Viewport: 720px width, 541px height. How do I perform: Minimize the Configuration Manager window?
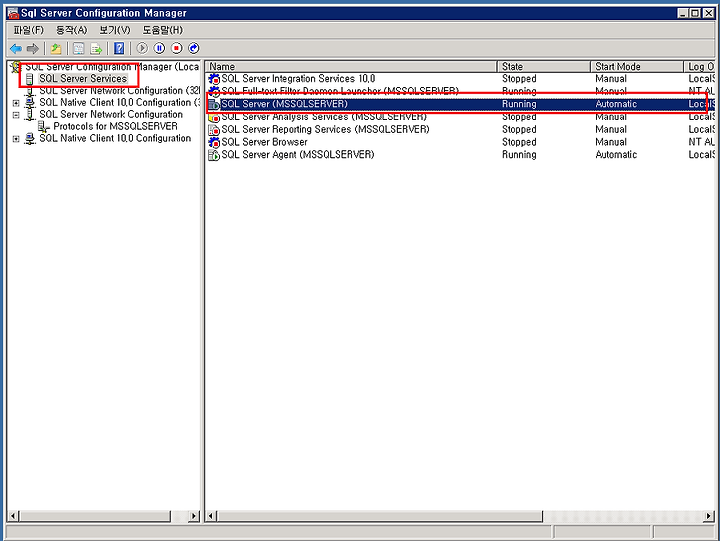684,13
